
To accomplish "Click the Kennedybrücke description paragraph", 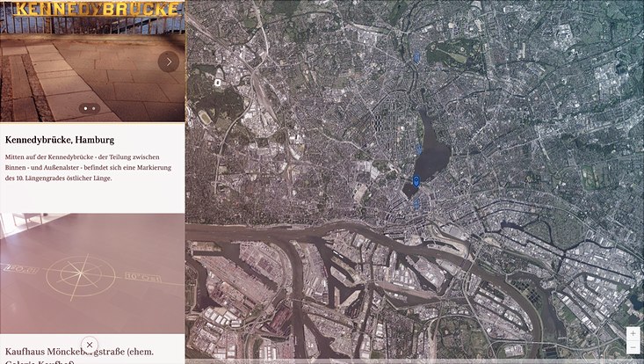I will (x=89, y=168).
